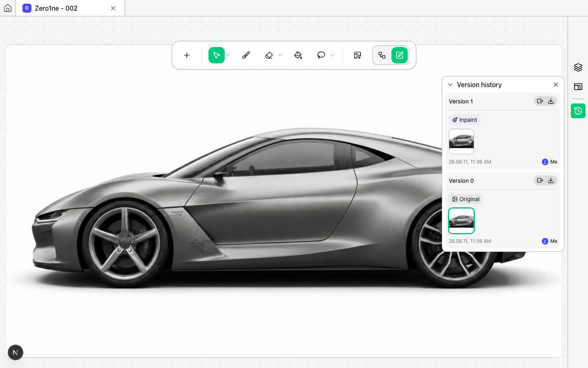
Task: Open the layout panel icon in sidebar
Action: tap(578, 87)
